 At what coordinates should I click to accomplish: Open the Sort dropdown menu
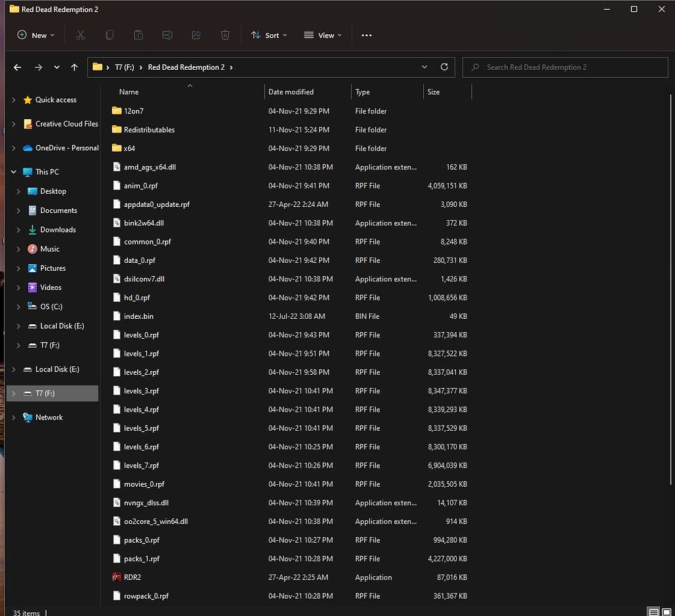[269, 35]
